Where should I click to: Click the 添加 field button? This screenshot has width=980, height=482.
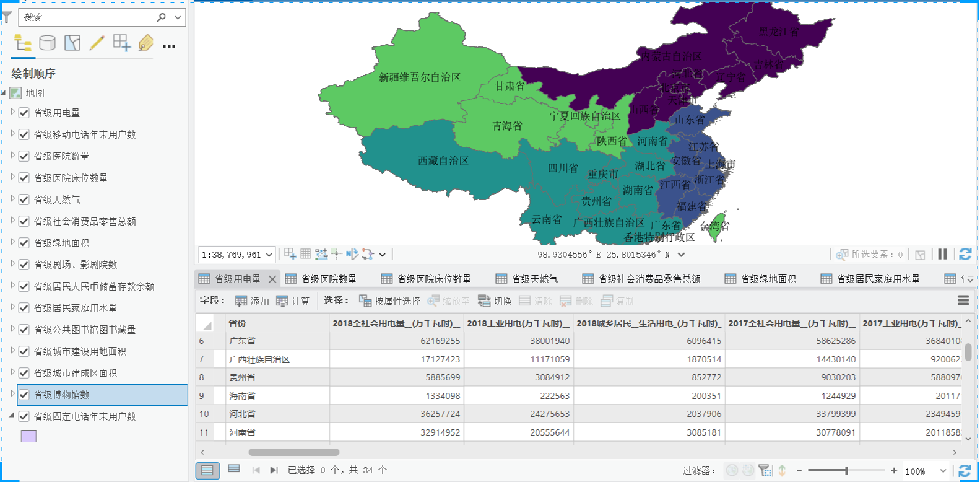pyautogui.click(x=252, y=301)
